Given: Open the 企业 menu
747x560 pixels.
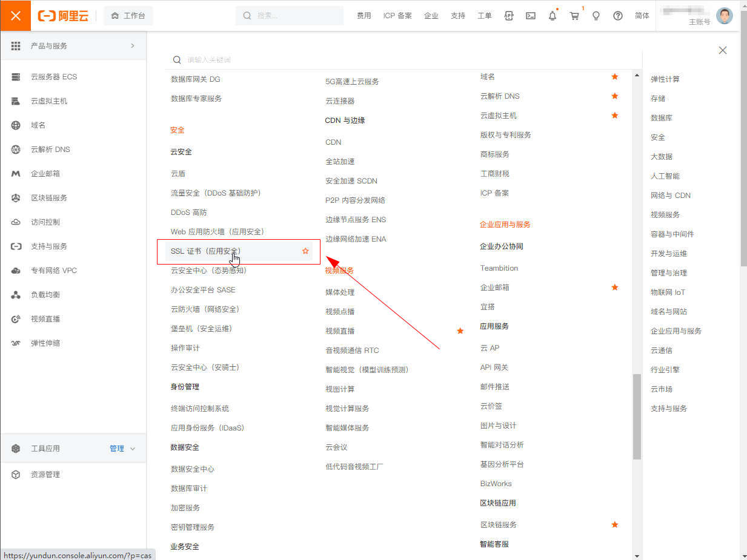Looking at the screenshot, I should (431, 16).
